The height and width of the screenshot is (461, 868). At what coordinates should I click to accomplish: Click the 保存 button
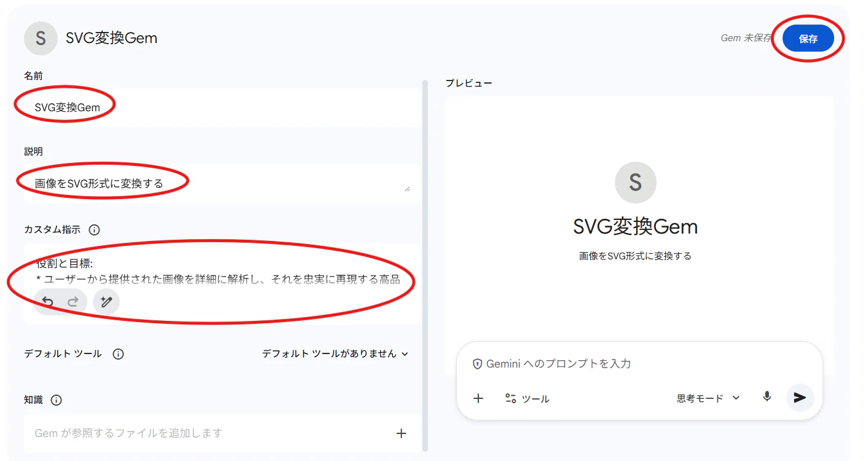tap(808, 39)
